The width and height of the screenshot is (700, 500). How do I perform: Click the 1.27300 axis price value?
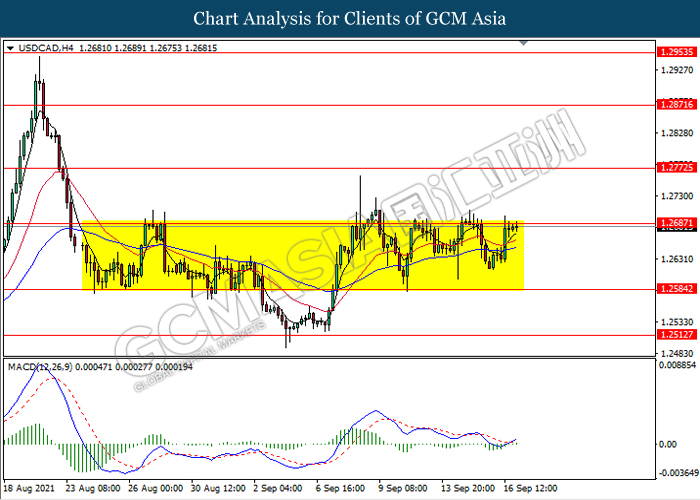pyautogui.click(x=677, y=196)
